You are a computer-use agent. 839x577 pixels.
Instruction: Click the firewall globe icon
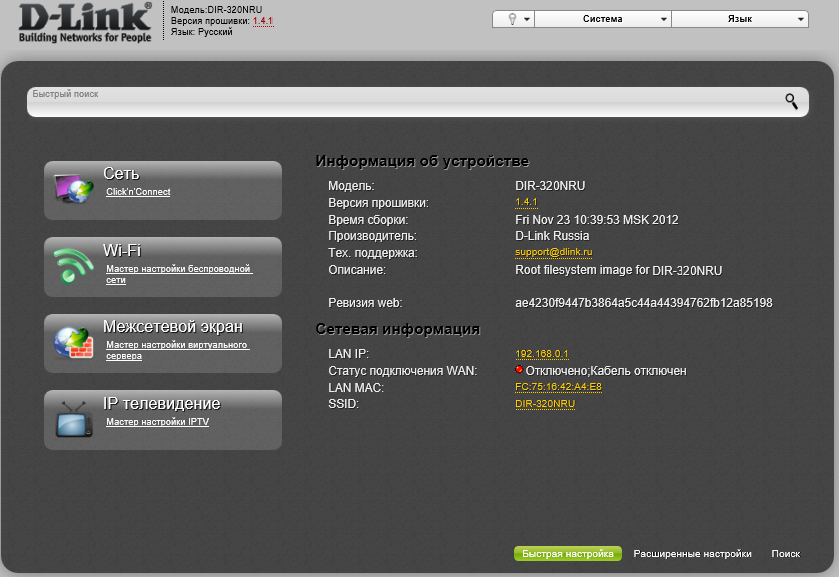pyautogui.click(x=73, y=343)
